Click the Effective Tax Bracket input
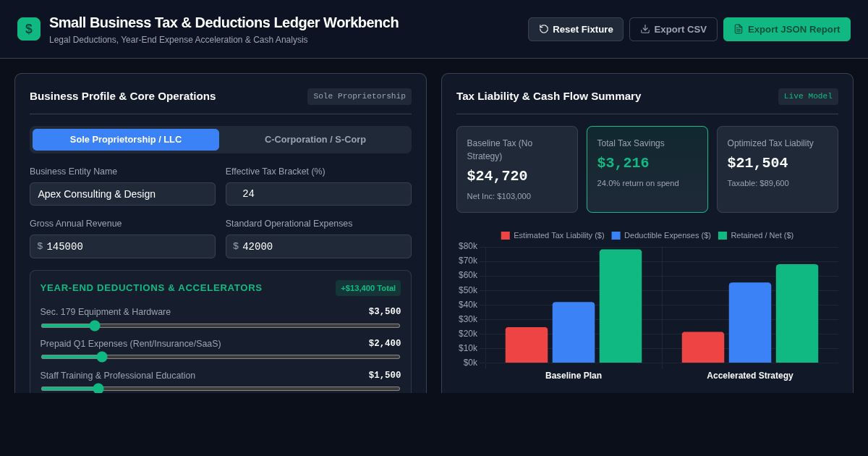Viewport: 868px width, 456px height. coord(318,194)
